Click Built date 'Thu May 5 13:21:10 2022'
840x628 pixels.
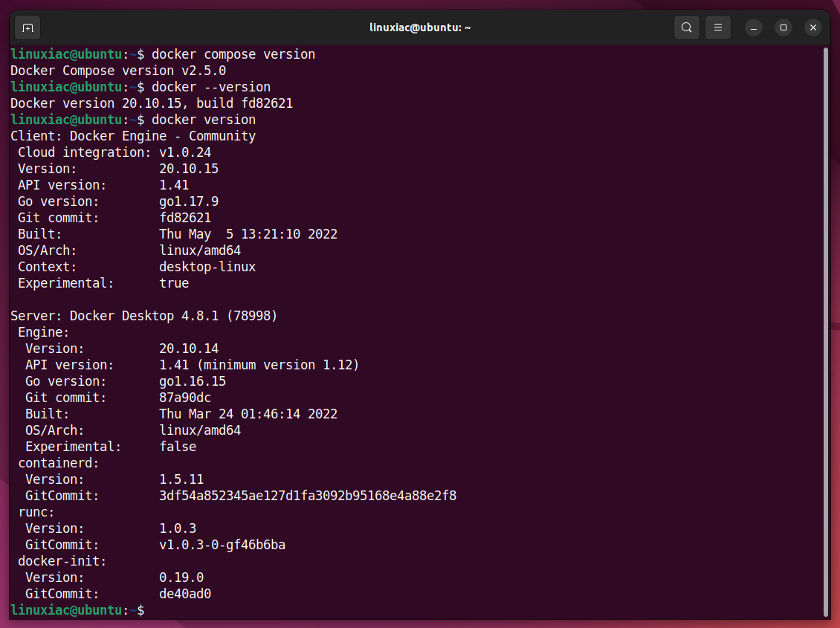248,234
